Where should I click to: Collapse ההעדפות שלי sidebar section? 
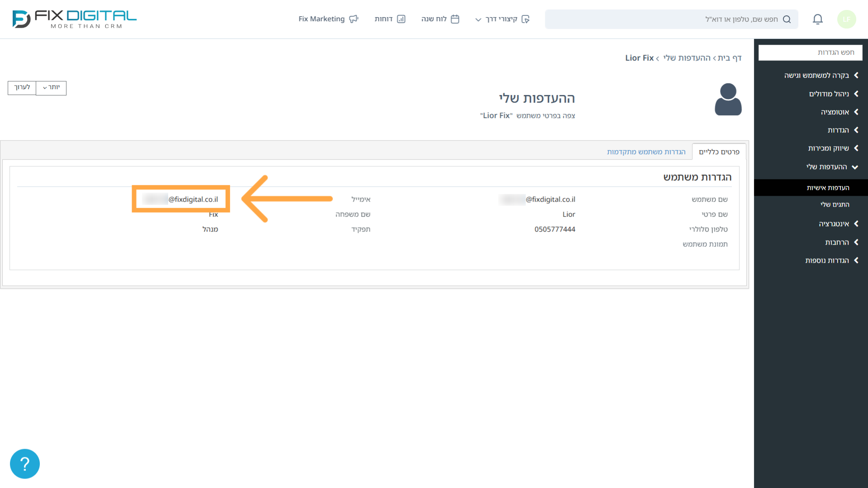coord(832,167)
